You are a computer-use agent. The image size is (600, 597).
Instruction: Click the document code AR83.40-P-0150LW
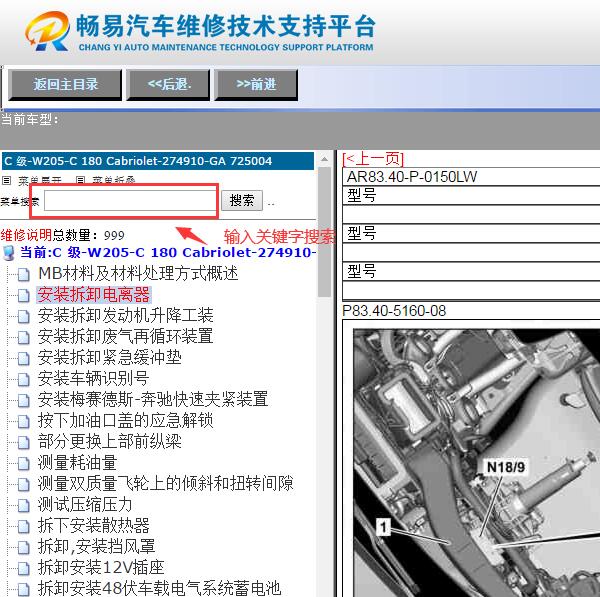pos(412,177)
